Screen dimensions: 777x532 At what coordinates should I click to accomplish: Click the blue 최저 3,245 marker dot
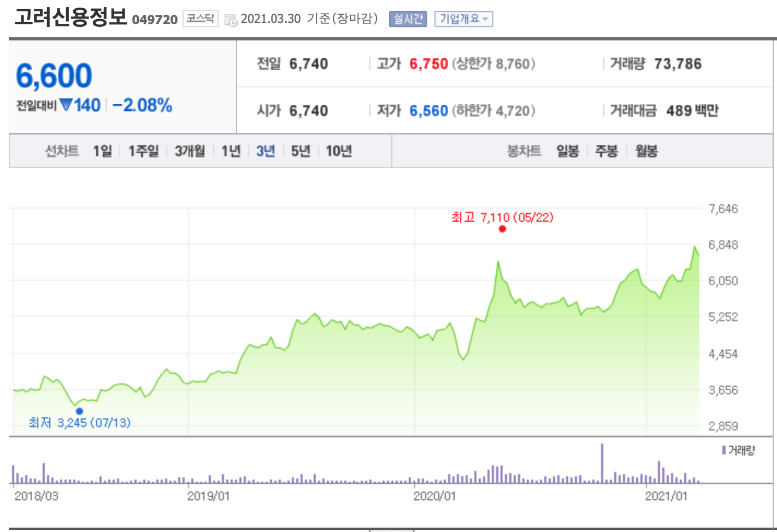pos(80,411)
